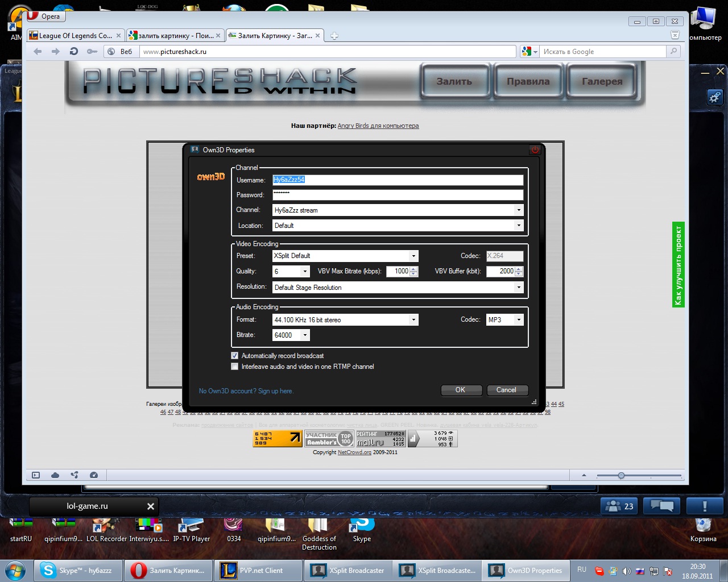Click the Opera Link cloud icon
Screen dimensions: 728x582
(55, 475)
